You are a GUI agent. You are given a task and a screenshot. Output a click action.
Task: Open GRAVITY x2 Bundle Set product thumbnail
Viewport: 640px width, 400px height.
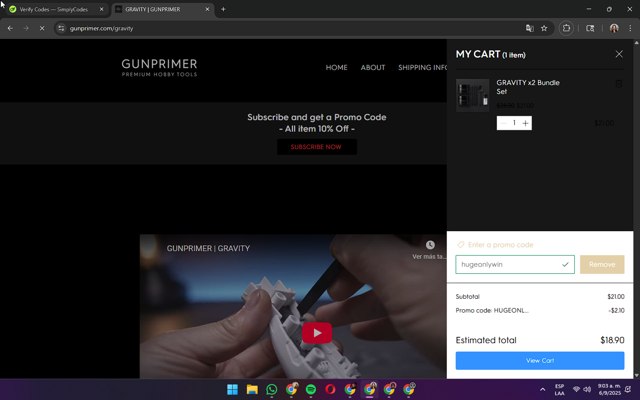click(x=472, y=95)
